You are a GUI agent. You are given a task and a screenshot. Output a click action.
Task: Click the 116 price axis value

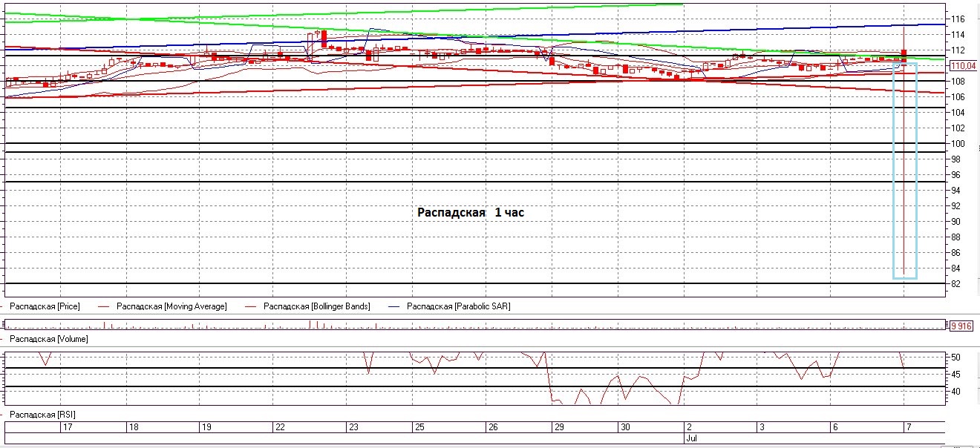point(957,19)
